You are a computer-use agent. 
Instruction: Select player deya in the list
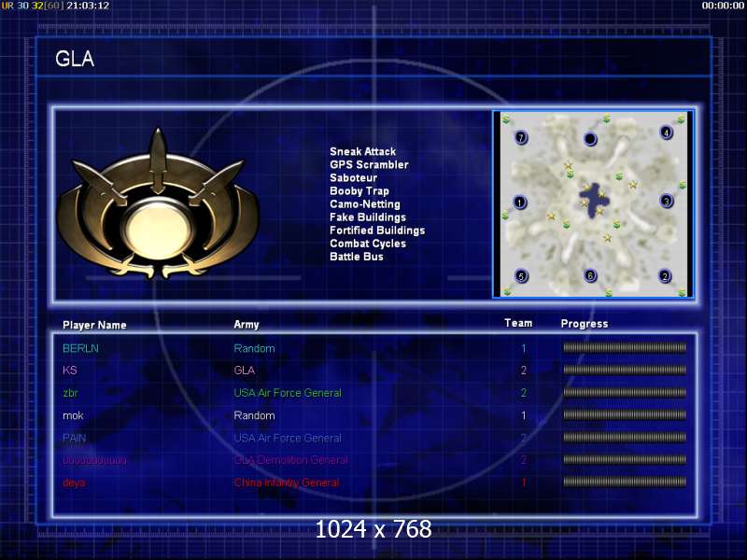point(74,483)
